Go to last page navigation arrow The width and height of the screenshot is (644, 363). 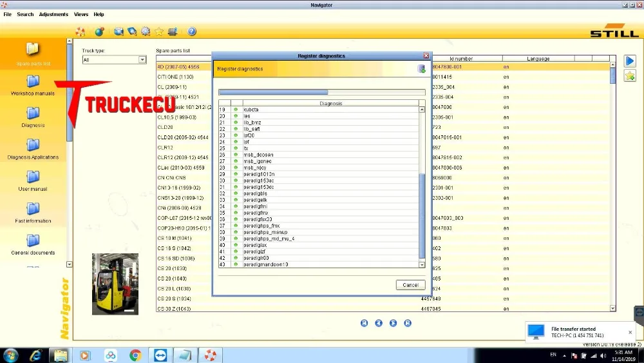click(408, 323)
